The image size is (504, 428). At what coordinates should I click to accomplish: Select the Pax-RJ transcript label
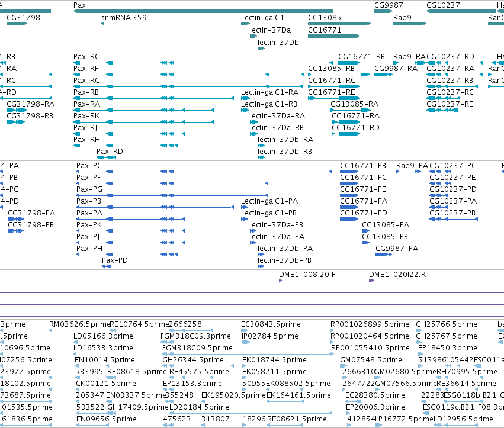(85, 128)
